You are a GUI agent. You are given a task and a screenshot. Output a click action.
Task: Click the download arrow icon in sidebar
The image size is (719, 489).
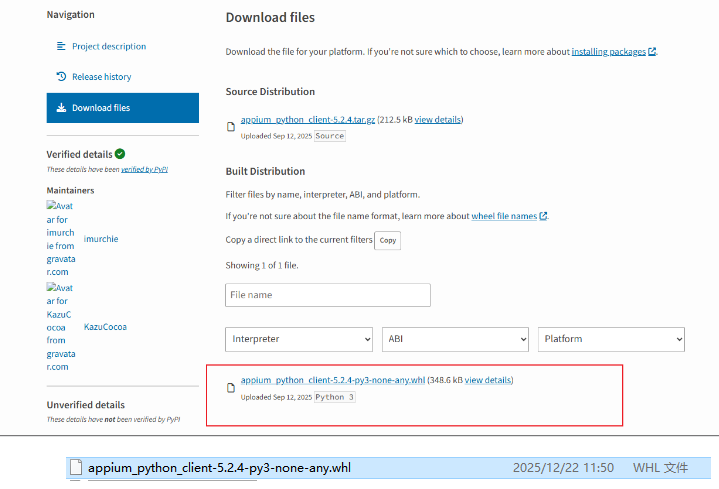pos(61,108)
